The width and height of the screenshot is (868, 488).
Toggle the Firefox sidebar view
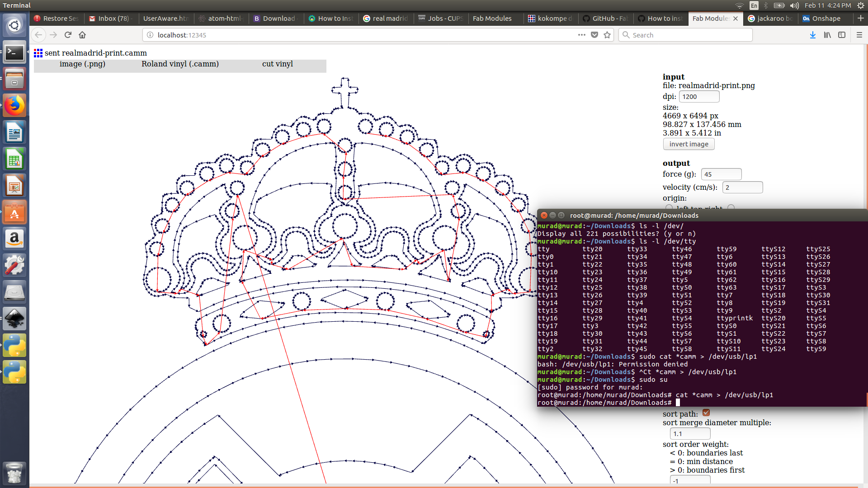(842, 35)
